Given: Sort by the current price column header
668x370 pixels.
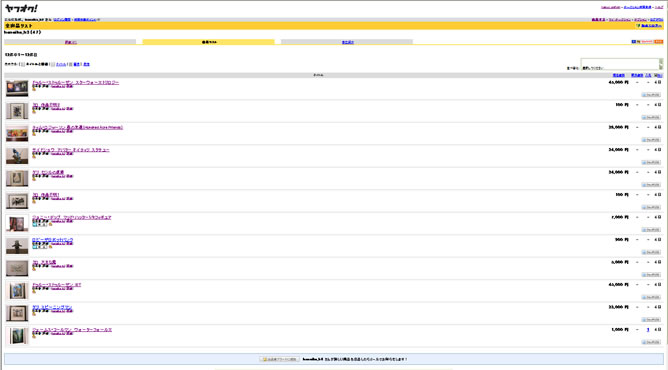Looking at the screenshot, I should [x=619, y=75].
